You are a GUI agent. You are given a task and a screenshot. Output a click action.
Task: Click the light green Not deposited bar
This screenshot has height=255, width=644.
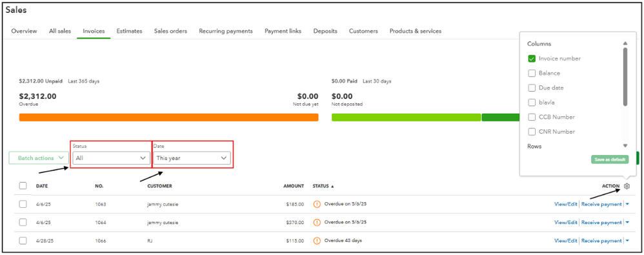pos(406,117)
